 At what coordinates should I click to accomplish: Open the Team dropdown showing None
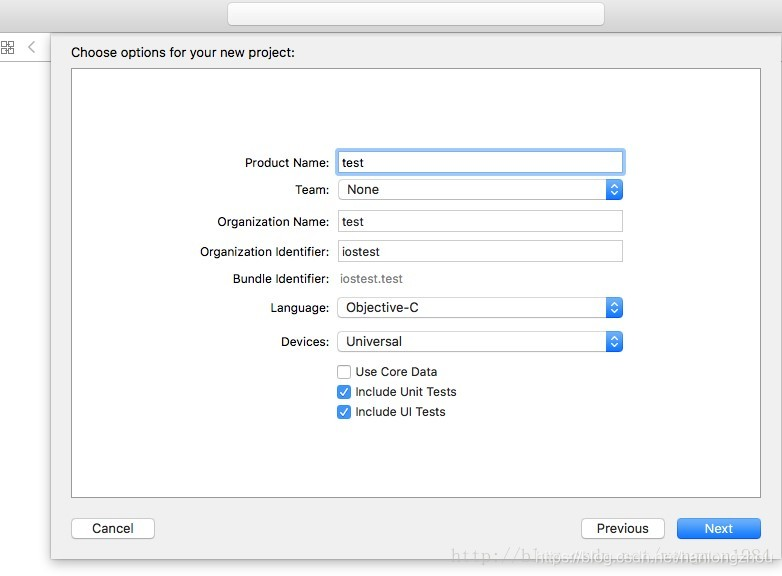click(x=480, y=190)
